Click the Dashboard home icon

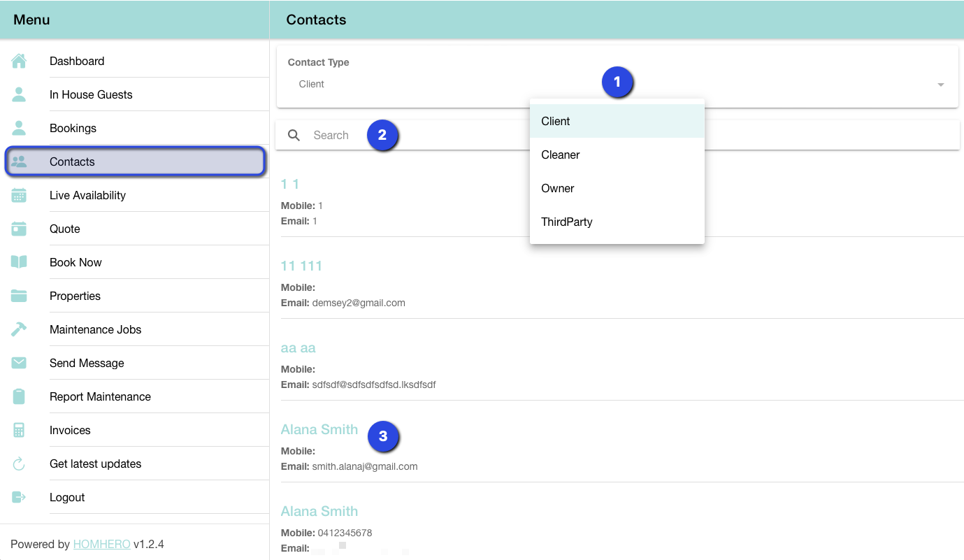tap(19, 62)
